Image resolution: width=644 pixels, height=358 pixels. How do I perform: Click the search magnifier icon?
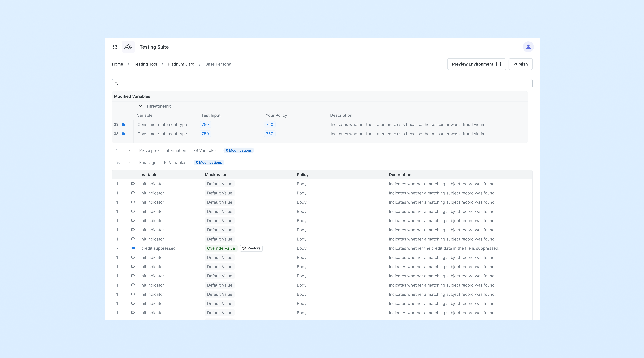point(116,84)
